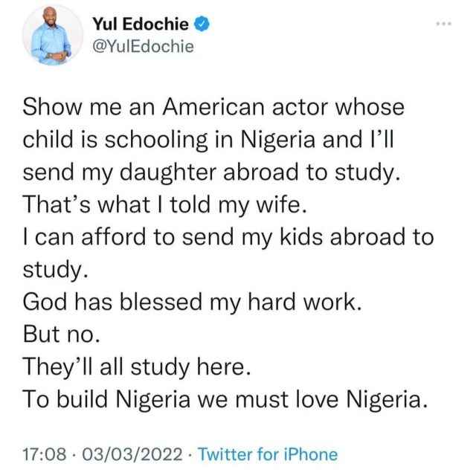The height and width of the screenshot is (475, 476).
Task: Click the Twitter for iPhone source link
Action: 268,454
